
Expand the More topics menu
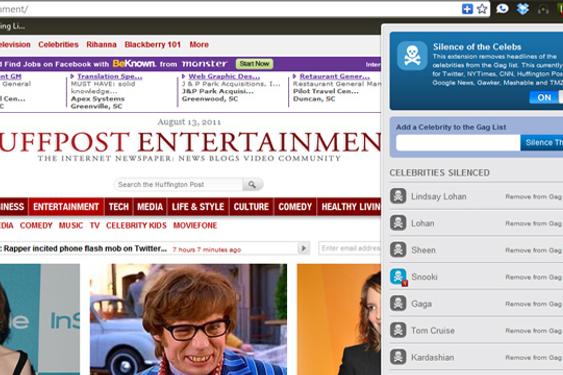tap(199, 45)
